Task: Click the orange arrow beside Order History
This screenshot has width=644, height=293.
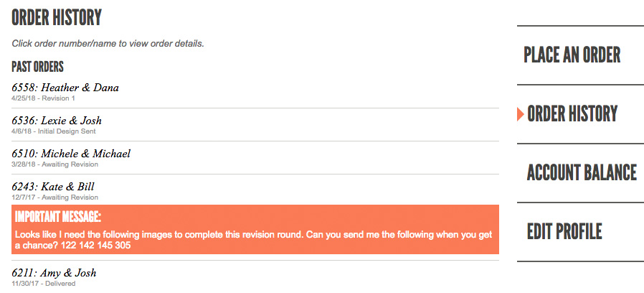Action: (521, 114)
